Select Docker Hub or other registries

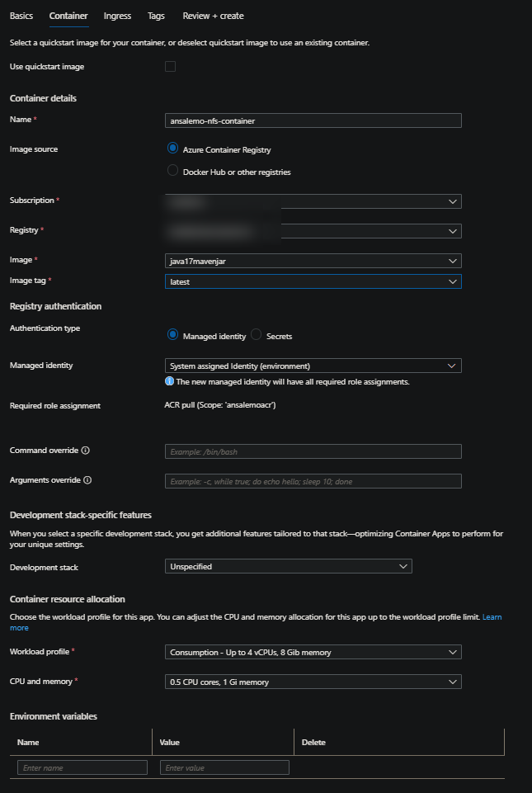(172, 171)
